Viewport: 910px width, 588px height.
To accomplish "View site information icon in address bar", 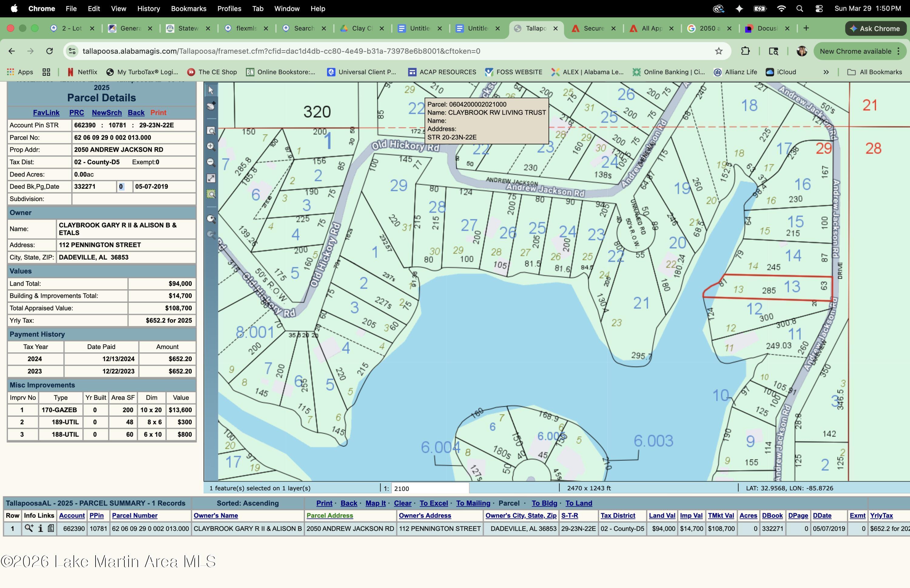I will point(72,51).
